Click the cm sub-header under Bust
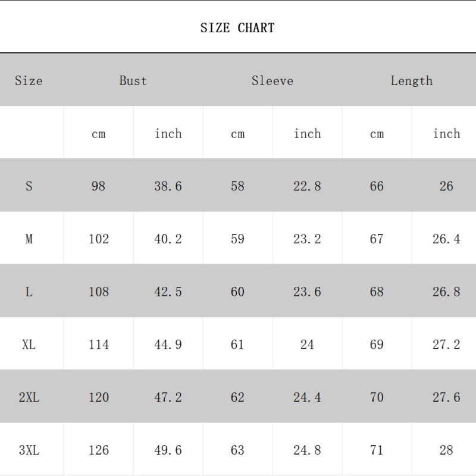The image size is (476, 476). click(x=98, y=134)
